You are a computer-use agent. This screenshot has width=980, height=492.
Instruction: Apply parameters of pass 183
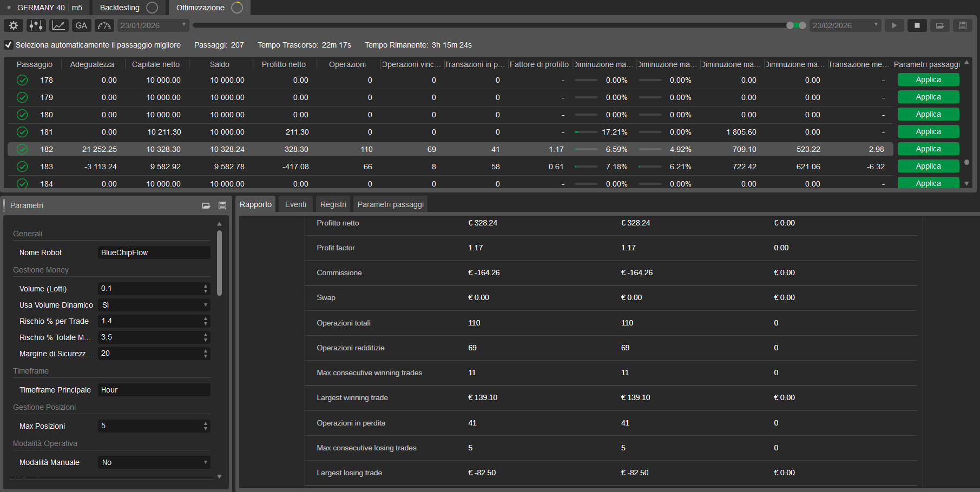[x=928, y=166]
